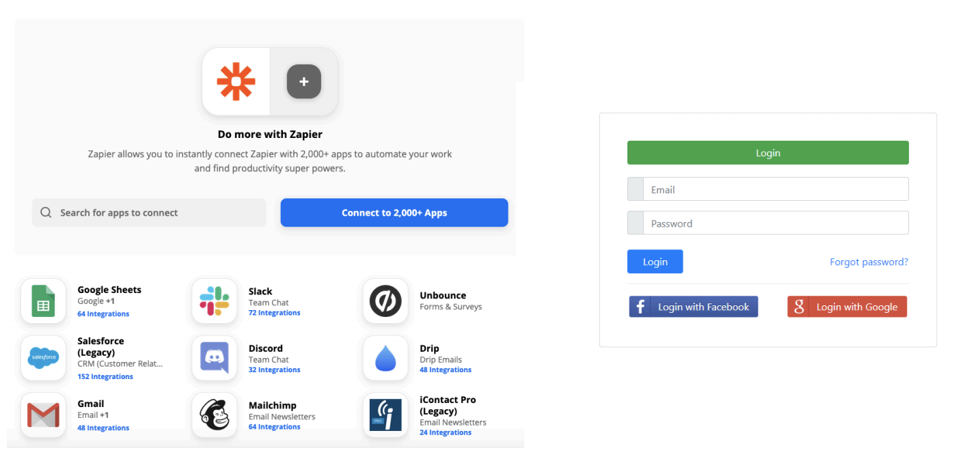Click the Drip title text

[429, 348]
